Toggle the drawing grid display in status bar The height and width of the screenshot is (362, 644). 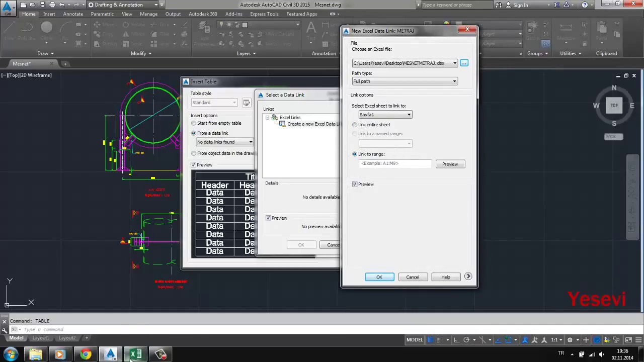430,340
